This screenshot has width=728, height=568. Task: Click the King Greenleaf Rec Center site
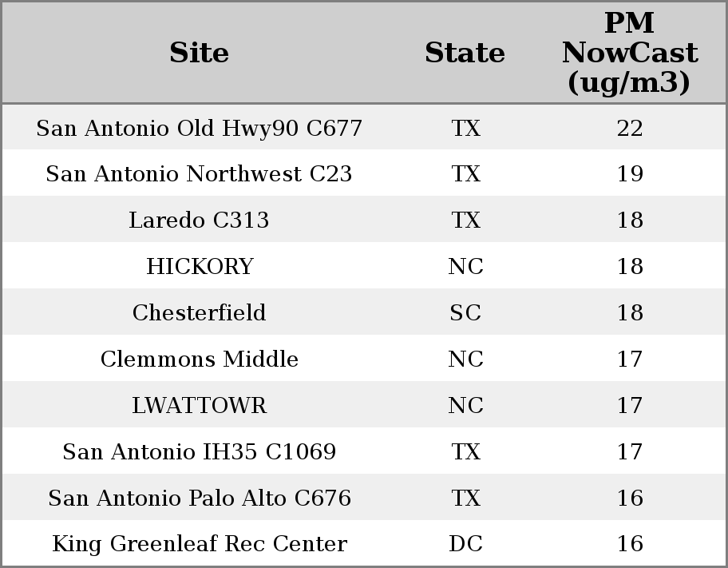[x=199, y=544]
